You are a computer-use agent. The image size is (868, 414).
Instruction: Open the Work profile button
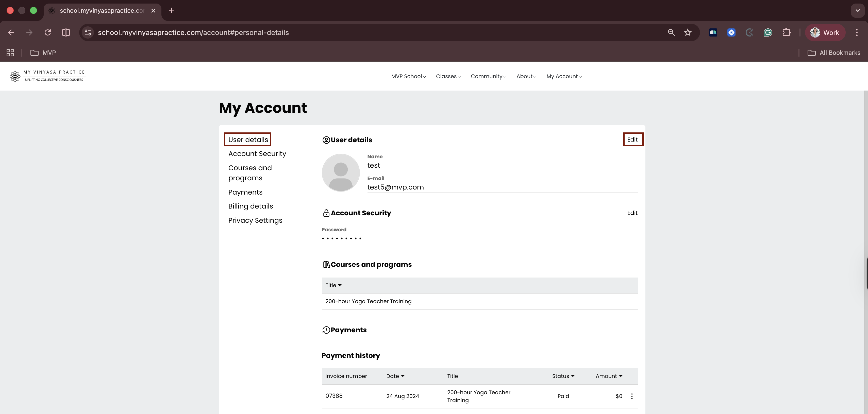point(825,32)
